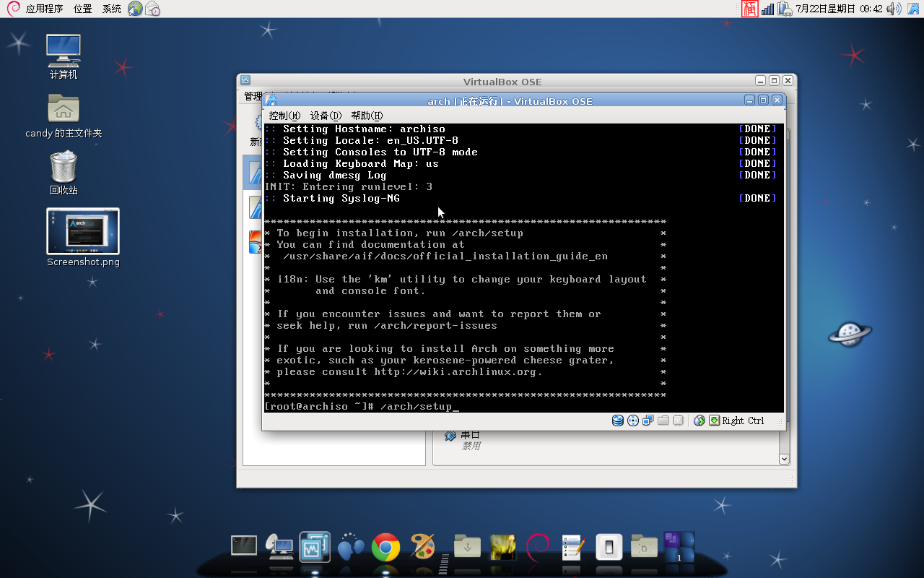The width and height of the screenshot is (924, 578).
Task: Click the 管理 menu in VirtualBox manager
Action: pos(253,95)
